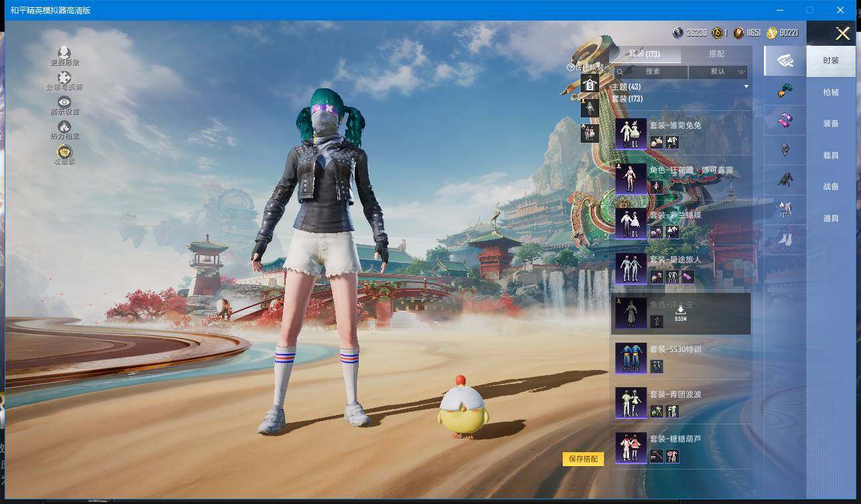Click the yellow X to exit wardrobe
861x504 pixels.
[842, 34]
